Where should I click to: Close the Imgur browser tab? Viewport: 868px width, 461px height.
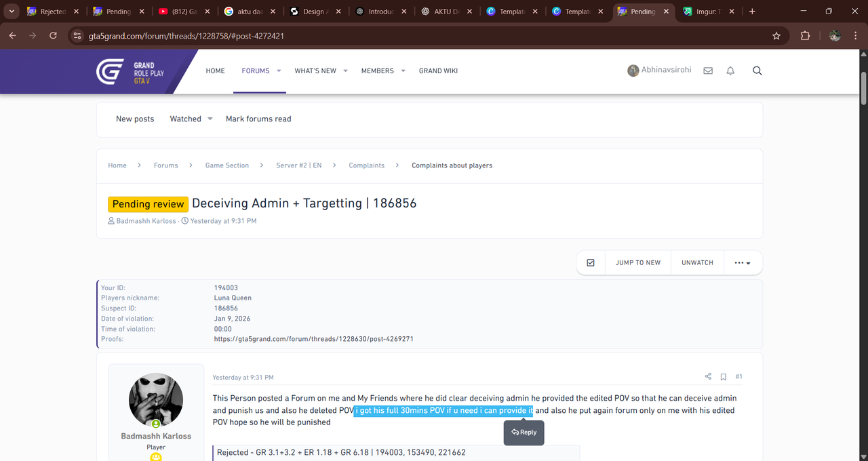click(x=732, y=12)
